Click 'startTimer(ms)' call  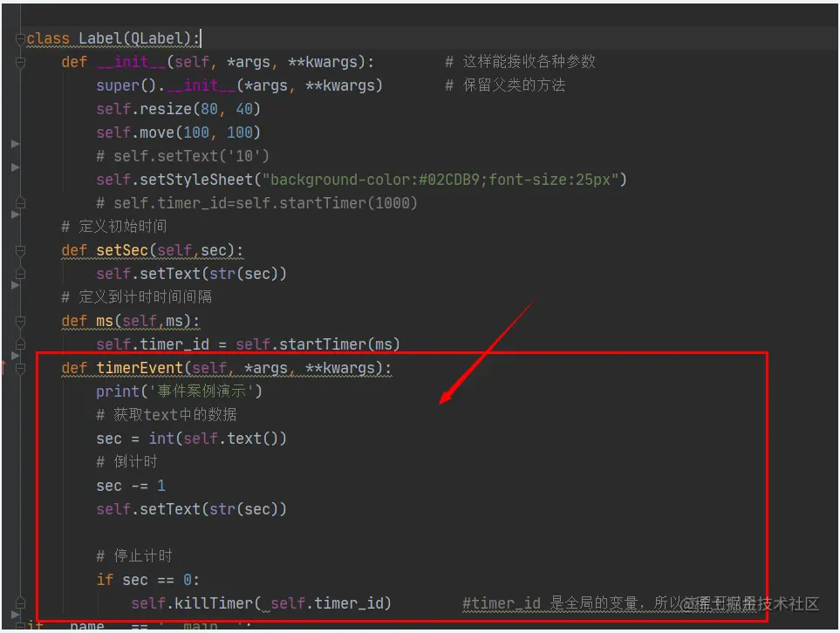[x=339, y=344]
